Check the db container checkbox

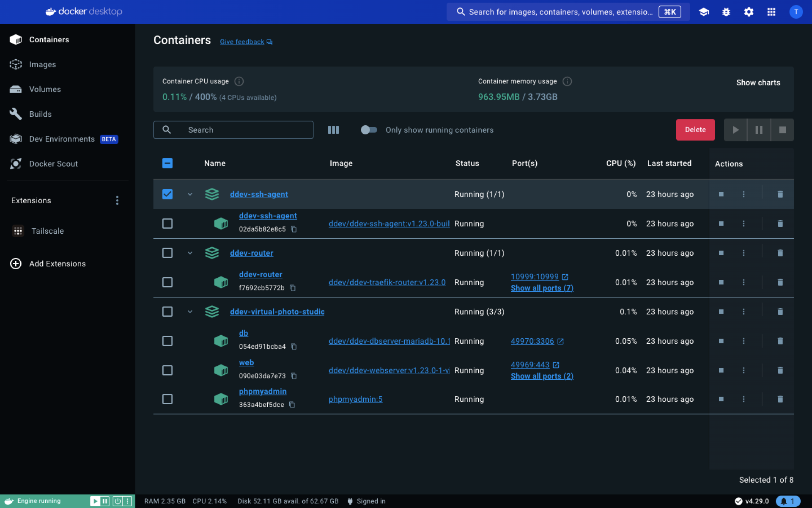pyautogui.click(x=167, y=341)
